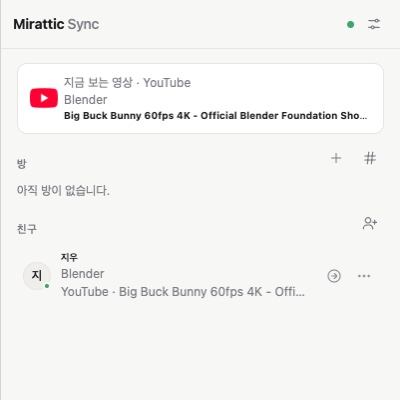Click the Blender channel name in the video card
Viewport: 400px width, 400px height.
pos(85,100)
